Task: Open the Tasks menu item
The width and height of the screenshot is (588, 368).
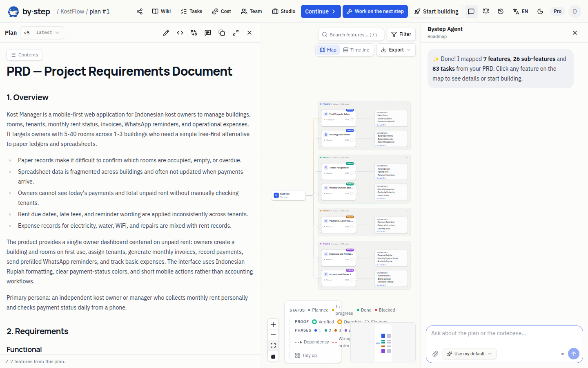Action: pyautogui.click(x=192, y=11)
